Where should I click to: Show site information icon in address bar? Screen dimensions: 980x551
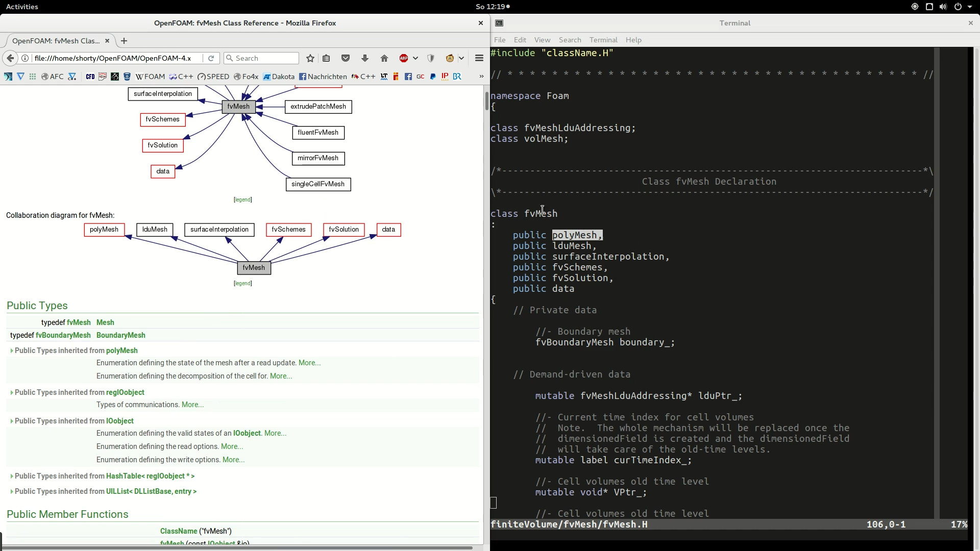pyautogui.click(x=25, y=58)
